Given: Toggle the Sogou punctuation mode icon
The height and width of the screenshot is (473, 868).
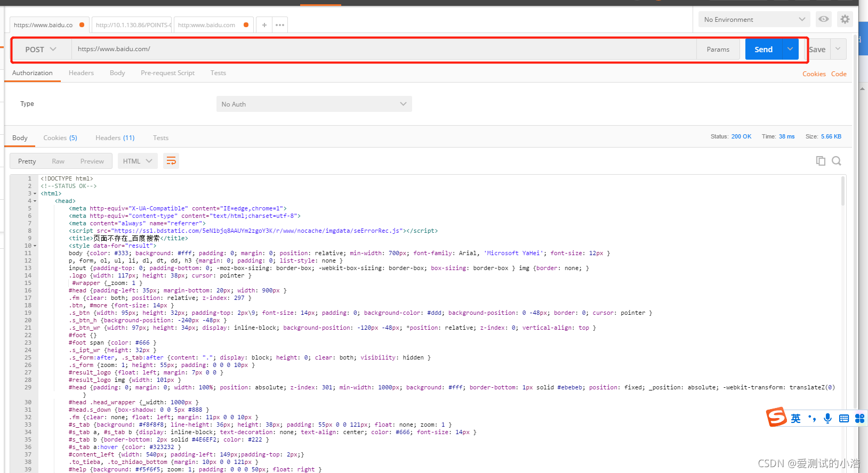Looking at the screenshot, I should [x=812, y=419].
